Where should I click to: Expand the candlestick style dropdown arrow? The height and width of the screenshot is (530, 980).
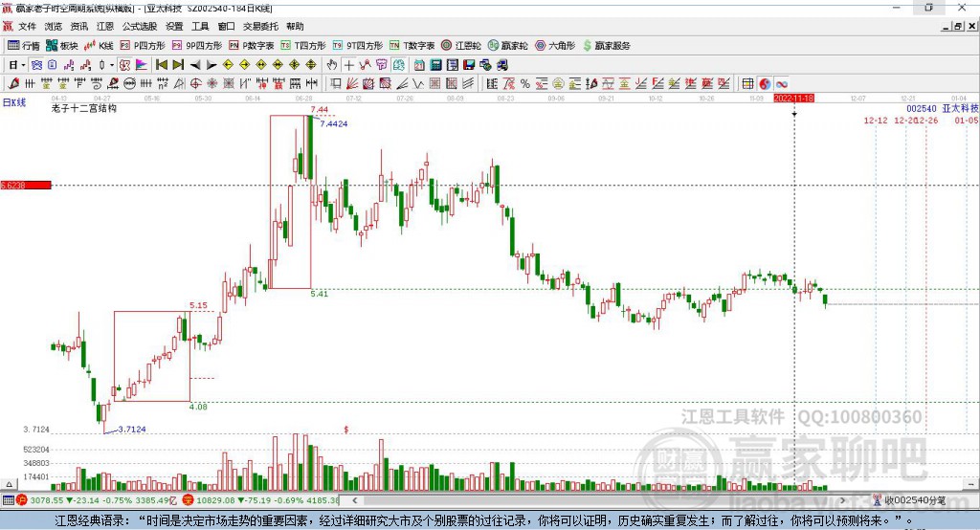pos(112,65)
